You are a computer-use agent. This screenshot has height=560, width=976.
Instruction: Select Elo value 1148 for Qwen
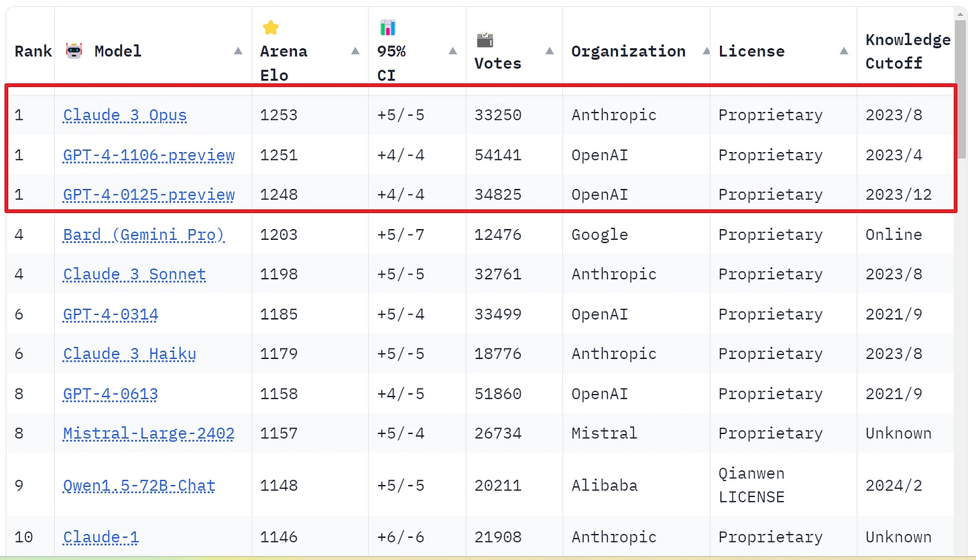(279, 486)
